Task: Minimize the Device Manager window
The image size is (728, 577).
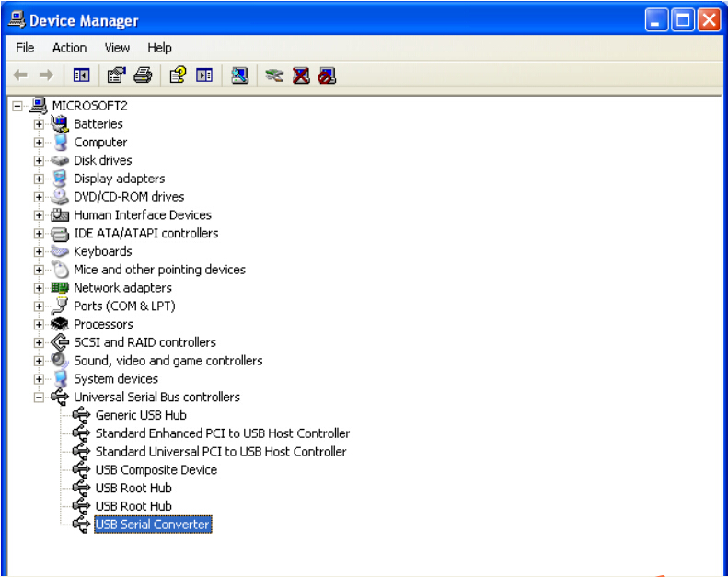Action: click(656, 20)
